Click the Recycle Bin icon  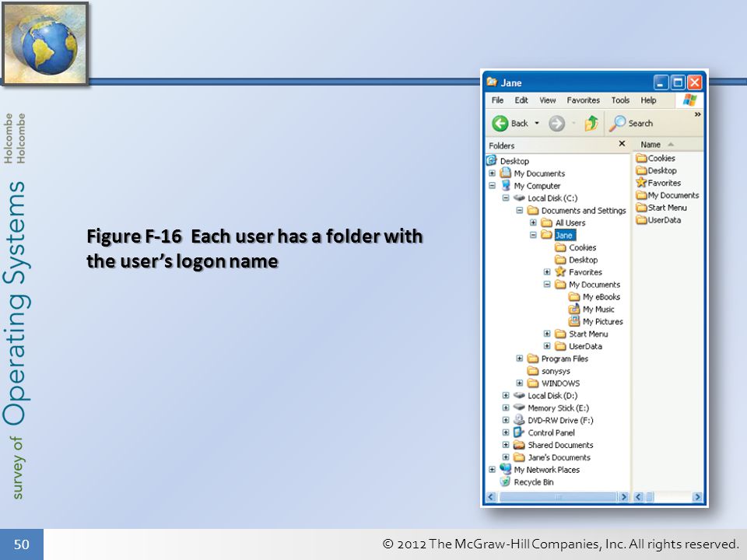pos(506,481)
